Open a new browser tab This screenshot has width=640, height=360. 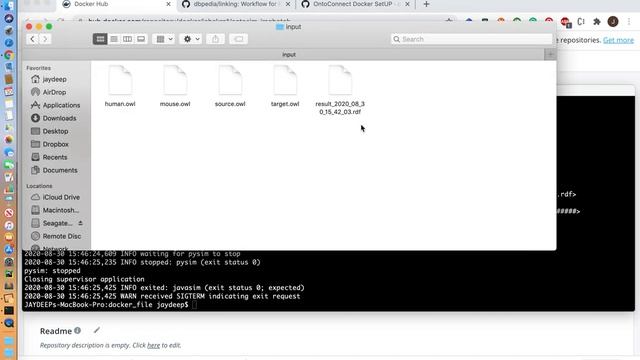click(x=426, y=4)
